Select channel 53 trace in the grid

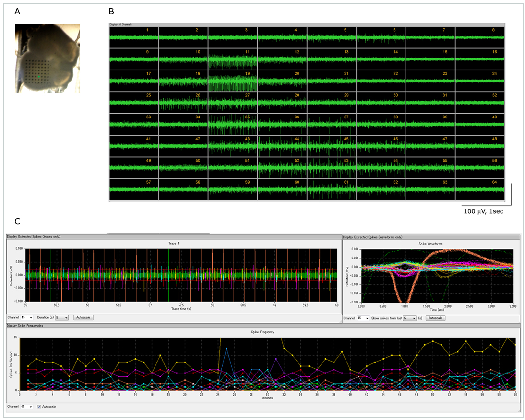tap(332, 168)
